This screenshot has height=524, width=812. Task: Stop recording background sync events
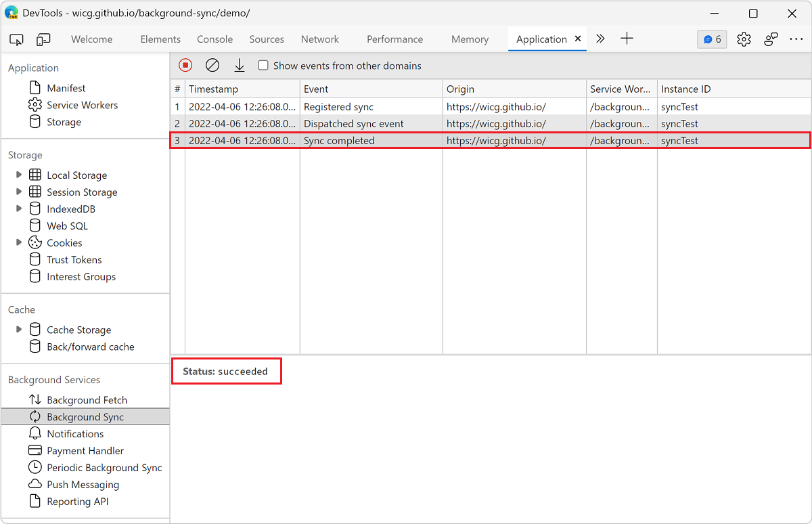point(185,65)
